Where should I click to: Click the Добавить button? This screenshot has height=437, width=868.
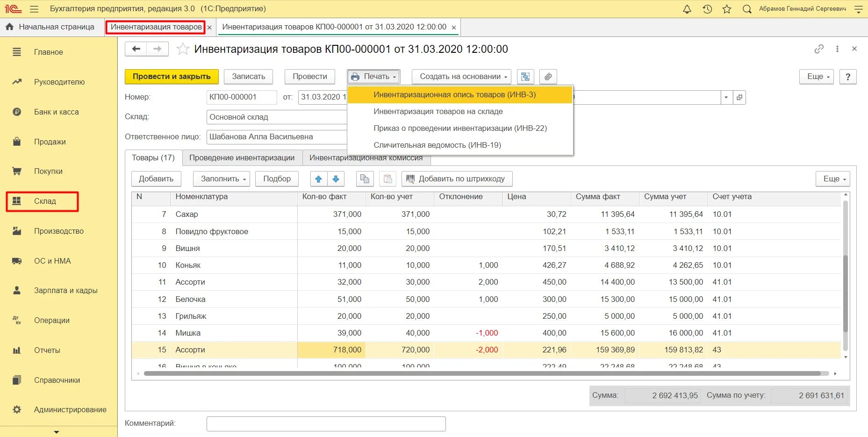click(156, 179)
